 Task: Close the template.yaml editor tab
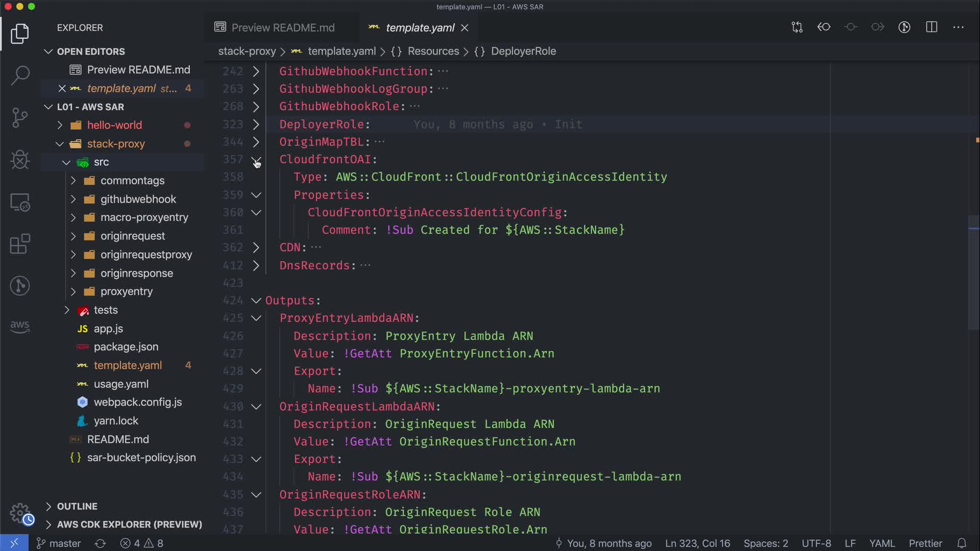[x=464, y=28]
